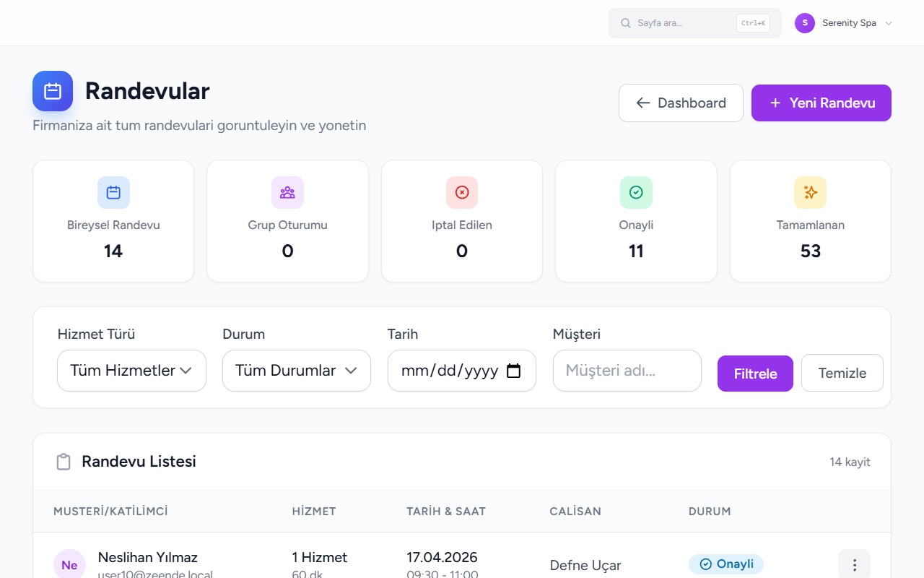Open the Serenity Spa account menu
The width and height of the screenshot is (924, 578).
point(844,23)
